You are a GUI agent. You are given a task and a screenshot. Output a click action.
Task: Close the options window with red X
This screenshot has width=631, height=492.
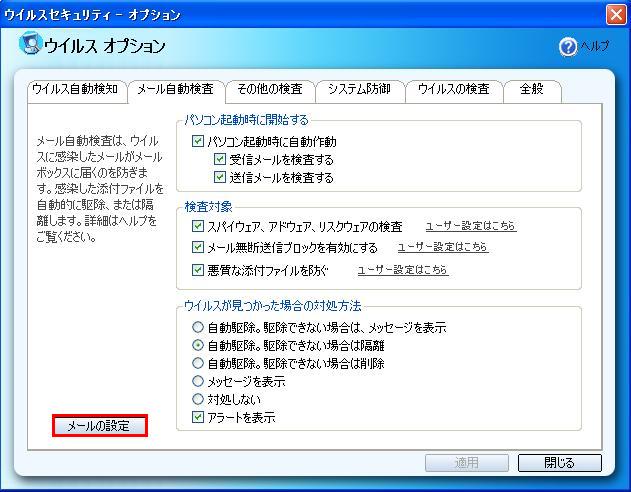coord(616,15)
